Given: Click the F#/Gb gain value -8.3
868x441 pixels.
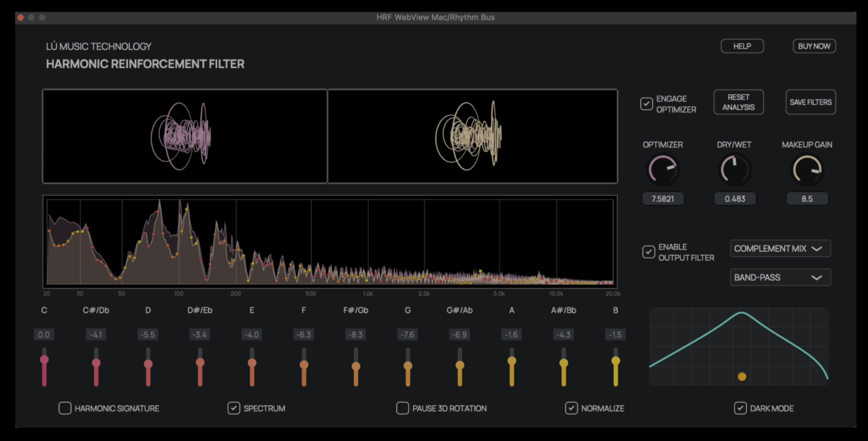Looking at the screenshot, I should point(356,335).
